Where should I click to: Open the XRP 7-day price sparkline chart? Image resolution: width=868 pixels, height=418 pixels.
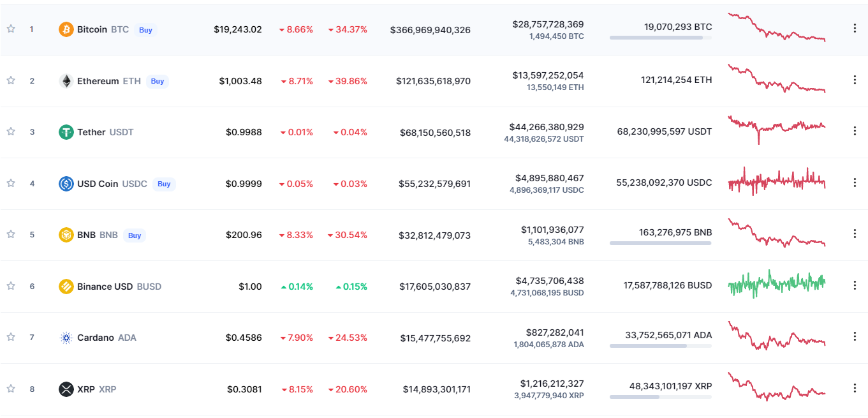pos(777,387)
